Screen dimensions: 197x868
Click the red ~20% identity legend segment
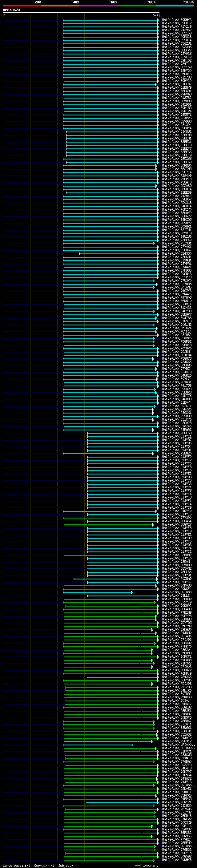coord(22,6)
